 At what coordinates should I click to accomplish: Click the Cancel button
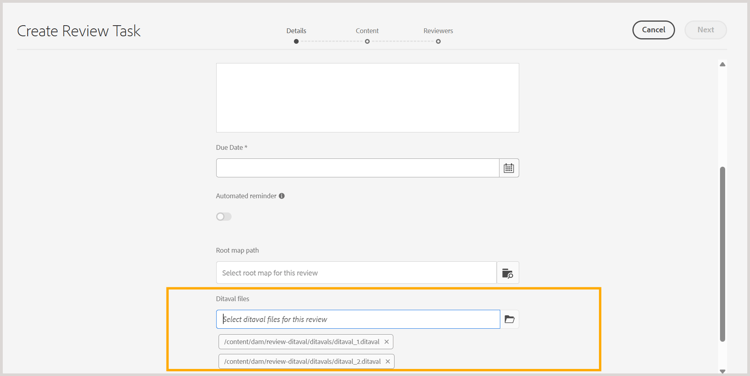click(653, 30)
